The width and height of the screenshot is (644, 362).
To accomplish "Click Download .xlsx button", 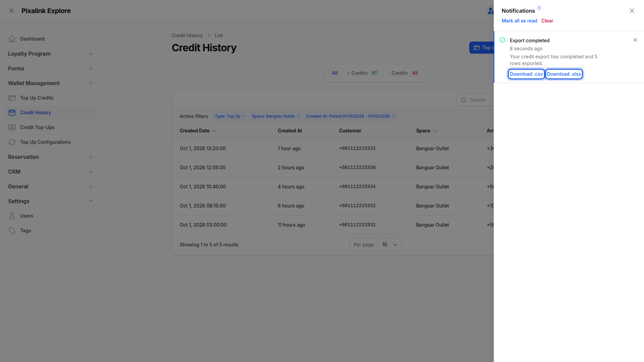I will point(564,74).
